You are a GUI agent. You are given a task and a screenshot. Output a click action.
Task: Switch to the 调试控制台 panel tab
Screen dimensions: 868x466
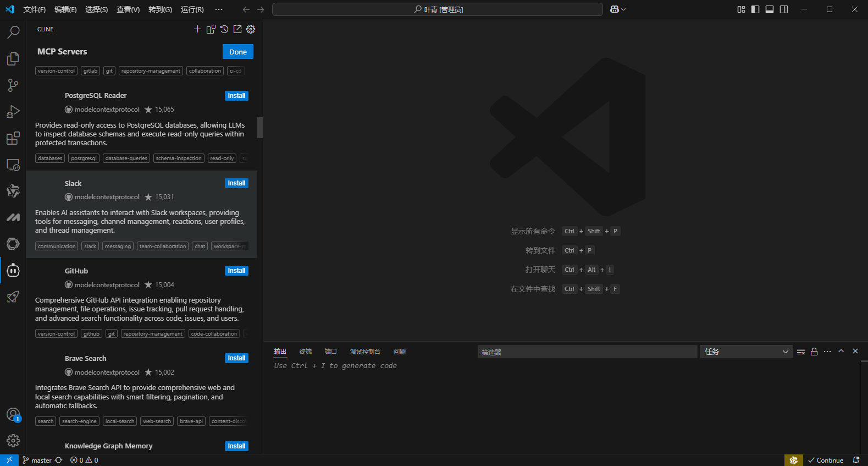(x=365, y=352)
